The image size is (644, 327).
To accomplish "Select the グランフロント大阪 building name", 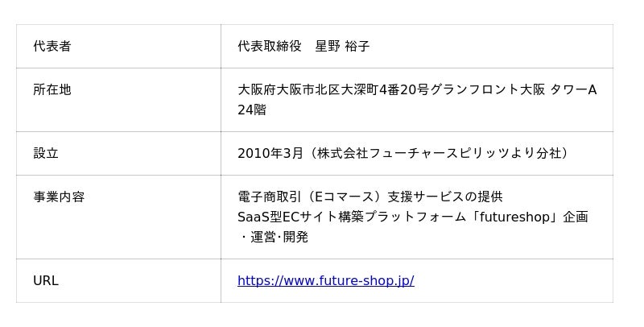I will 486,90.
